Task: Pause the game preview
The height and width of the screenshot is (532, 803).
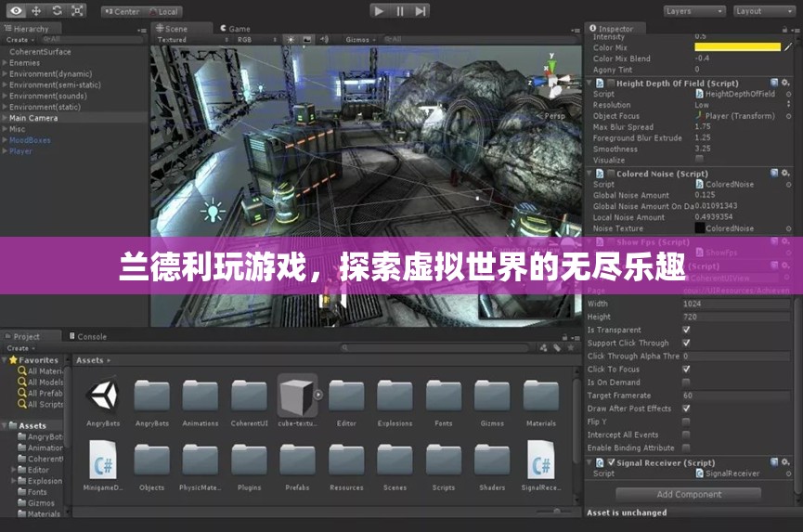Action: click(399, 11)
